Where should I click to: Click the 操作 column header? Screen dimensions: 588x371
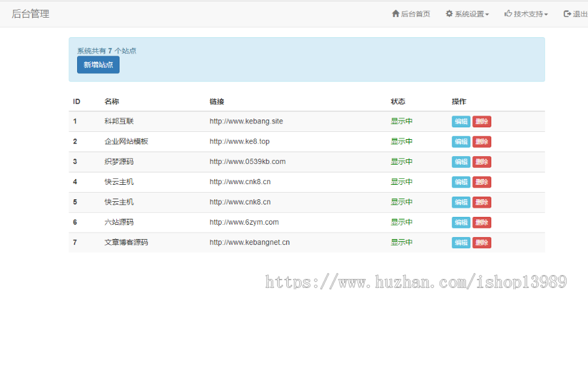click(x=459, y=101)
